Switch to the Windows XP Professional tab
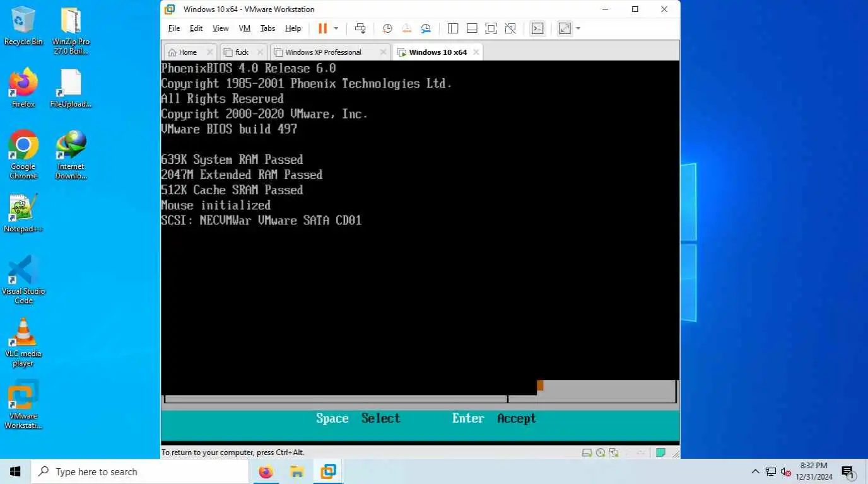 324,52
